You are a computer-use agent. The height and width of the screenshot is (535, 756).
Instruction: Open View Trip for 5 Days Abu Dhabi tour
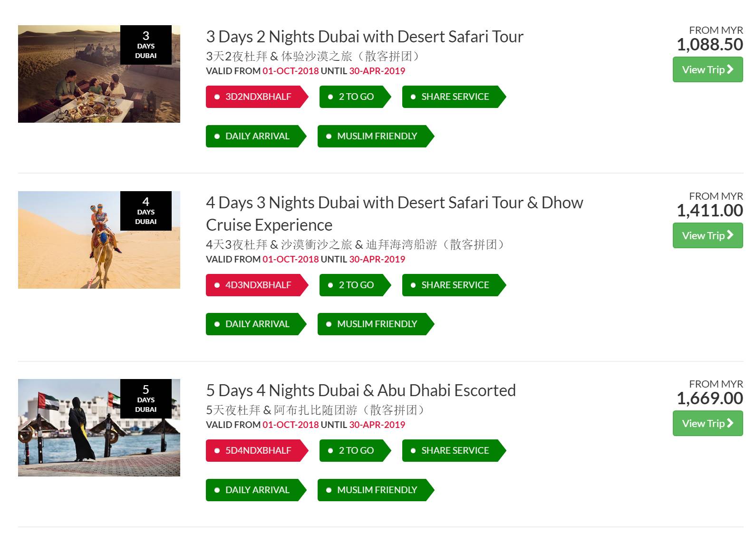tap(708, 424)
